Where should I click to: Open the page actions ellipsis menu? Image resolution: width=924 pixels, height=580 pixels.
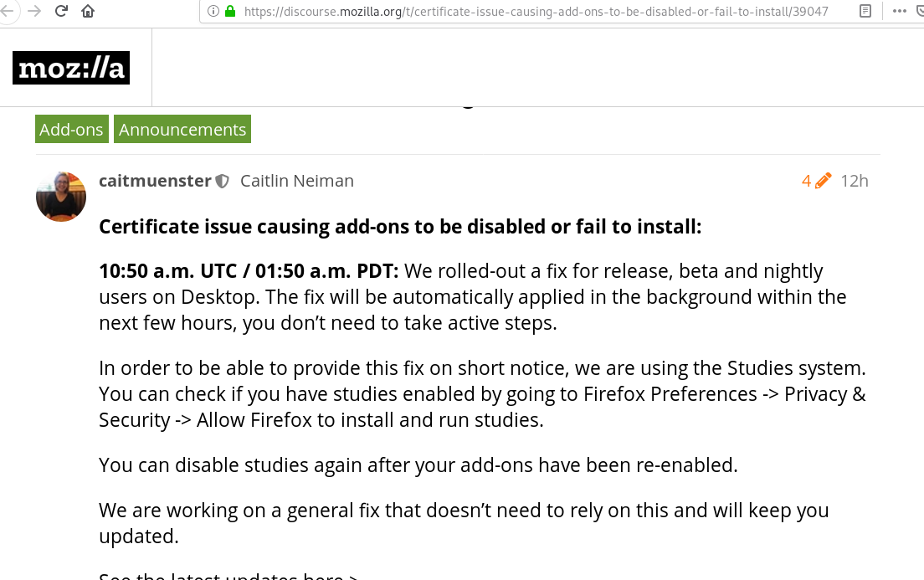click(899, 12)
